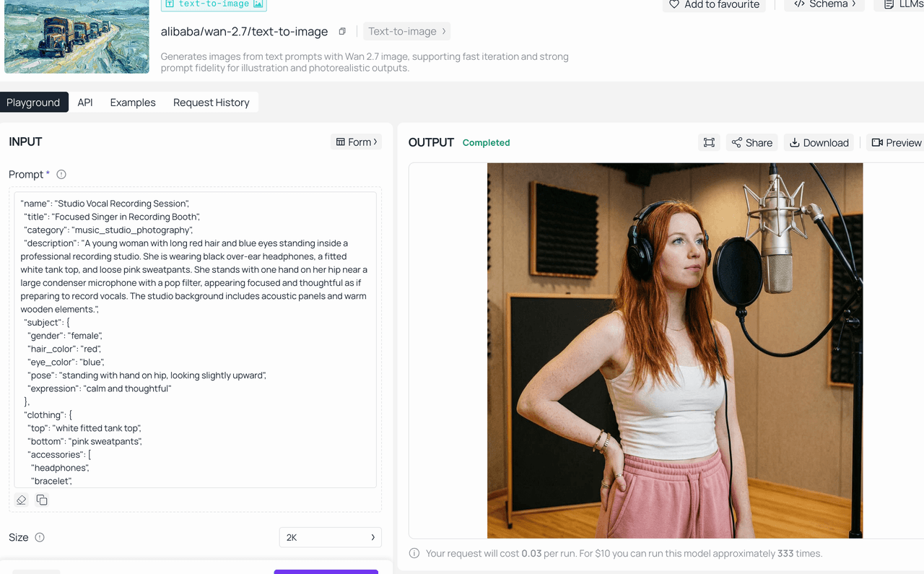The width and height of the screenshot is (924, 574).
Task: Clear the prompt with eraser icon
Action: (22, 500)
